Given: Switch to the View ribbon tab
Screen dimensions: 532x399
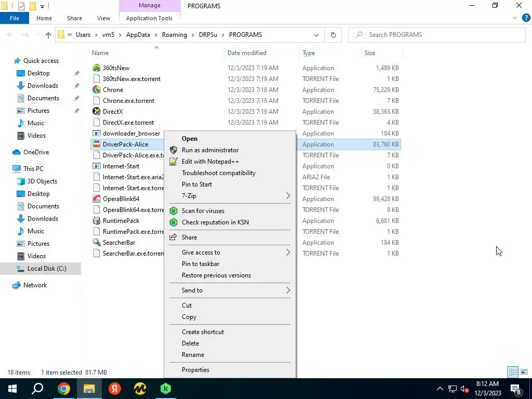Looking at the screenshot, I should pyautogui.click(x=103, y=18).
